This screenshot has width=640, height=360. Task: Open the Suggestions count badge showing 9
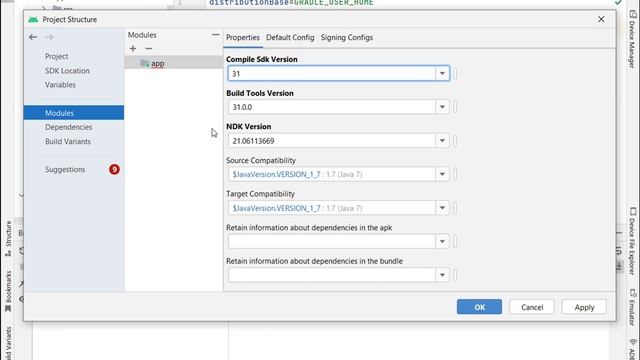[114, 169]
